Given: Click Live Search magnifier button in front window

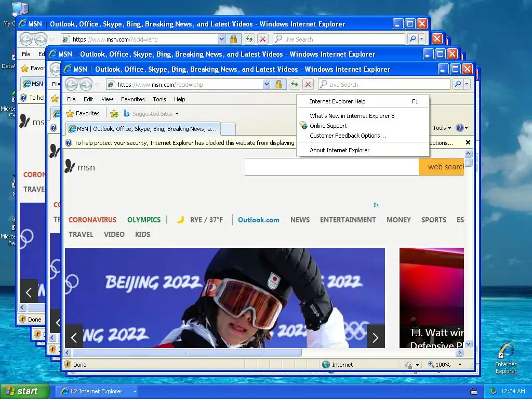Looking at the screenshot, I should (x=458, y=84).
